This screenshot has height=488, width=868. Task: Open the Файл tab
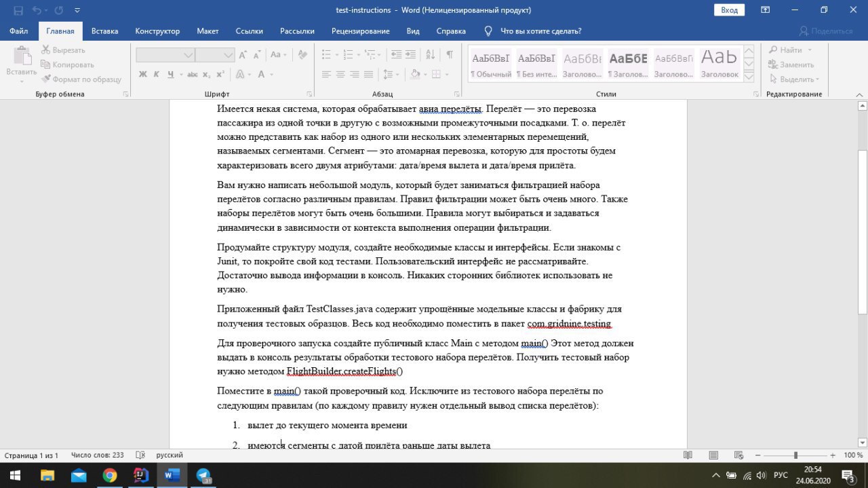point(19,31)
